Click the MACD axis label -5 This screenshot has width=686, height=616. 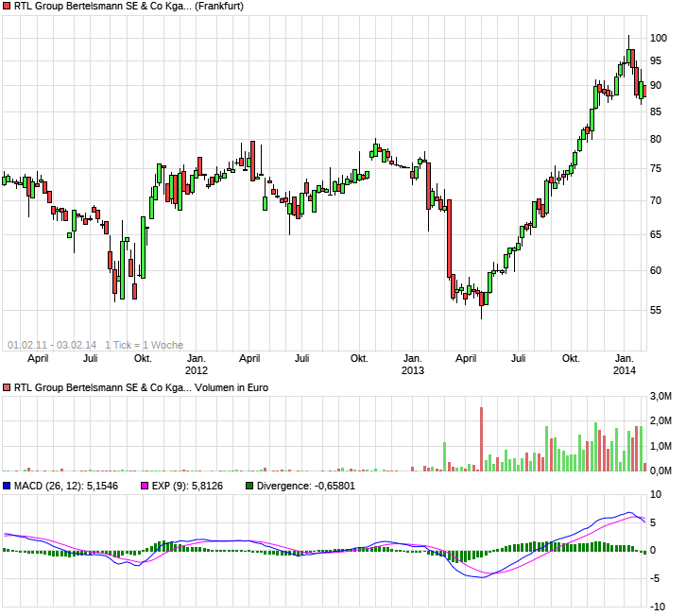[655, 578]
